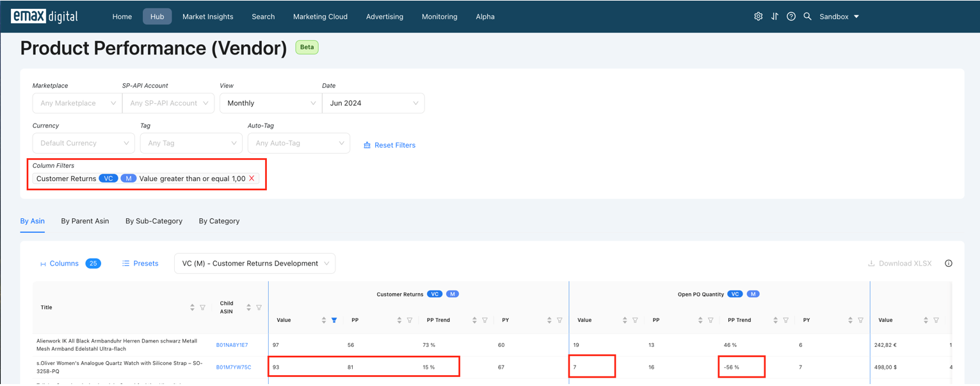Select the Hub navigation item
This screenshot has width=980, height=386.
[x=157, y=17]
